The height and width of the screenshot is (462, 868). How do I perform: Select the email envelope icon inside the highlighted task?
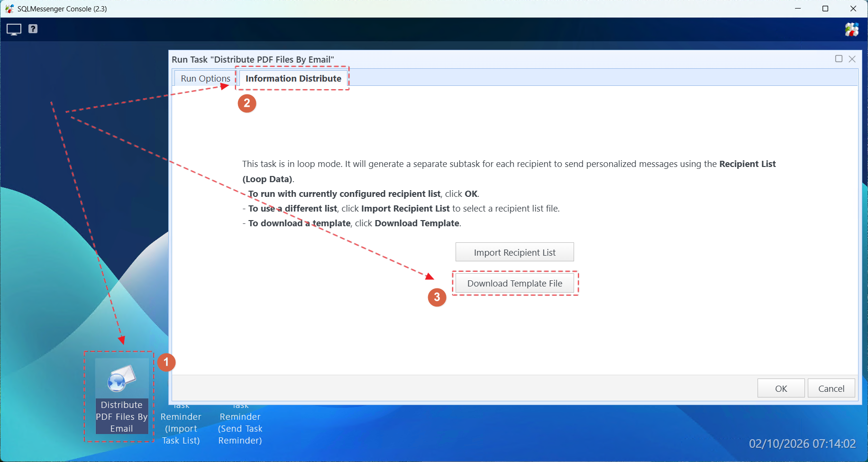[x=121, y=378]
